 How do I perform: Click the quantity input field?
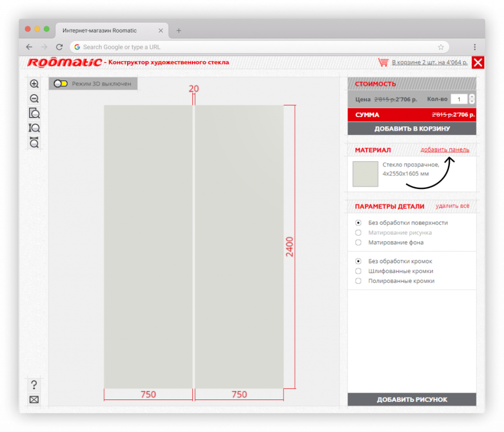tap(459, 99)
